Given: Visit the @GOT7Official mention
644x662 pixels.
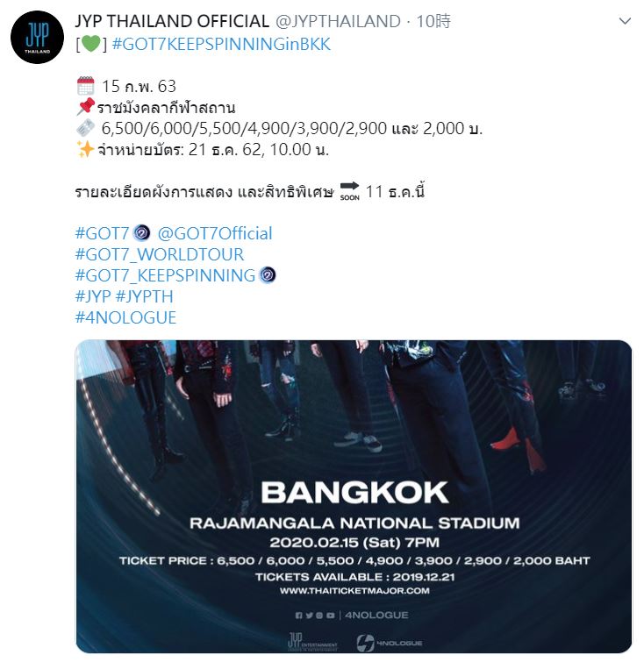Looking at the screenshot, I should pos(215,233).
